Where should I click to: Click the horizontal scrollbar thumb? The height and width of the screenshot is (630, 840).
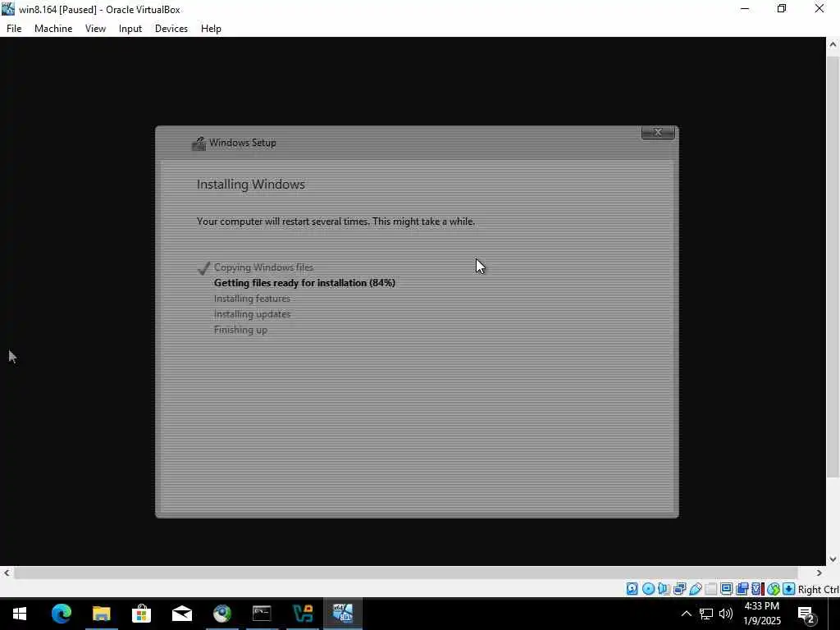(406, 573)
